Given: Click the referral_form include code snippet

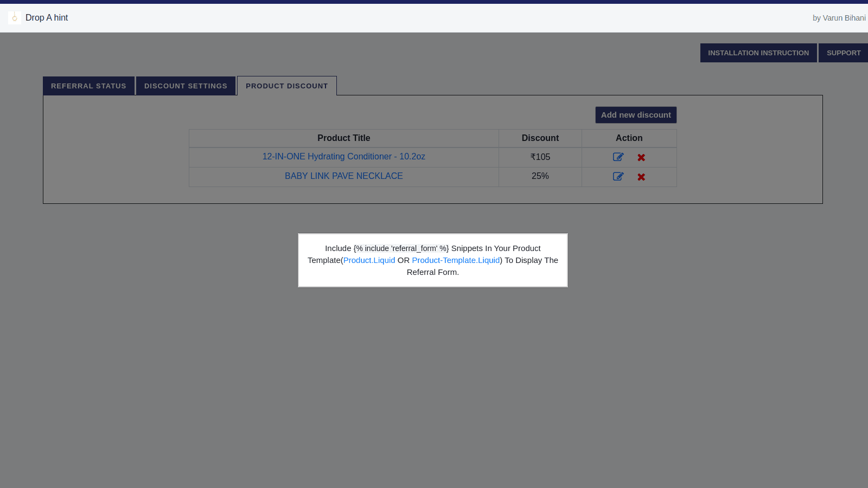Looking at the screenshot, I should [401, 248].
